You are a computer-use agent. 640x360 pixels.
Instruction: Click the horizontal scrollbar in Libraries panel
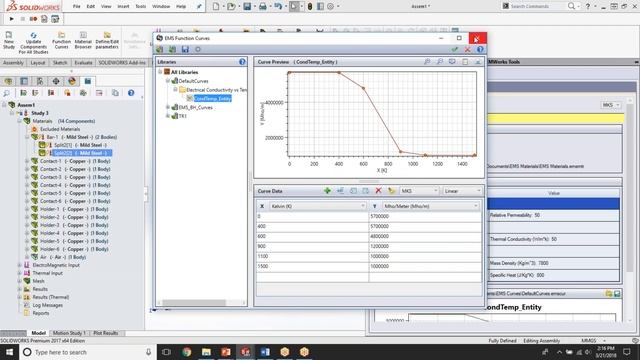coord(194,303)
